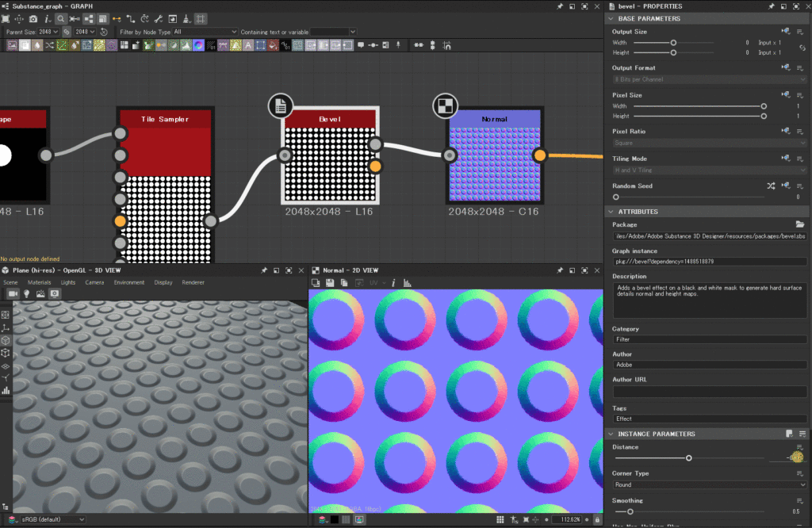
Task: Click the 112.62% zoom field in 2D View
Action: (566, 520)
